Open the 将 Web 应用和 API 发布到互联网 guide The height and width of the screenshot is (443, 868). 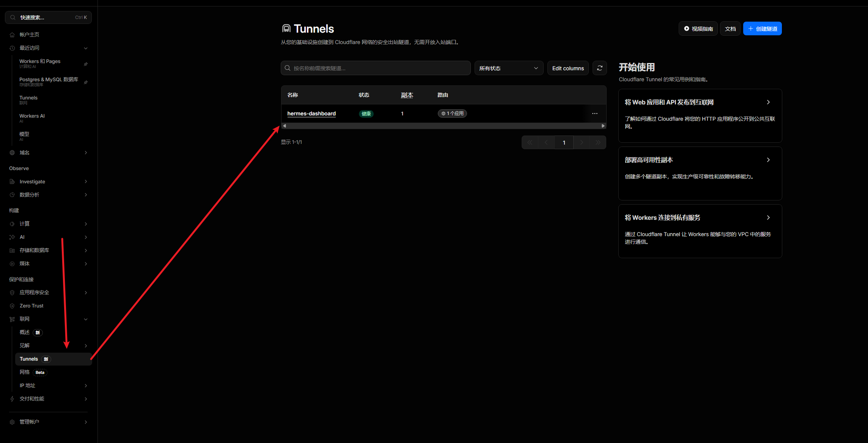click(700, 116)
